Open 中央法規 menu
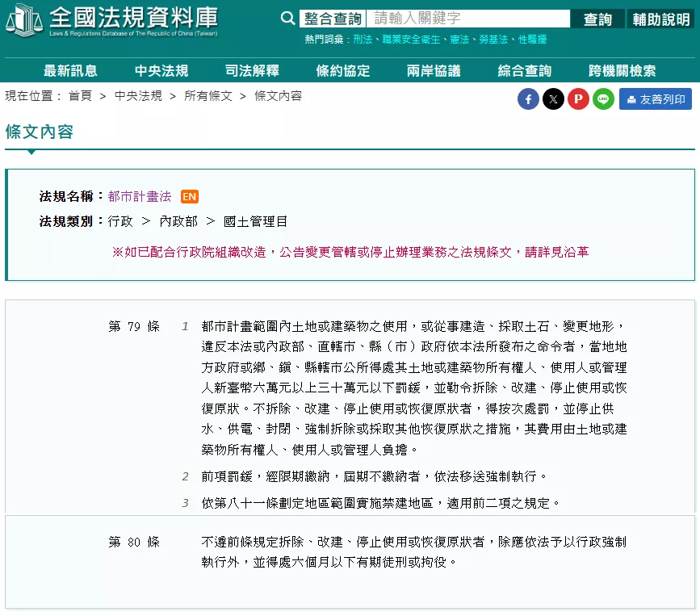 click(161, 70)
